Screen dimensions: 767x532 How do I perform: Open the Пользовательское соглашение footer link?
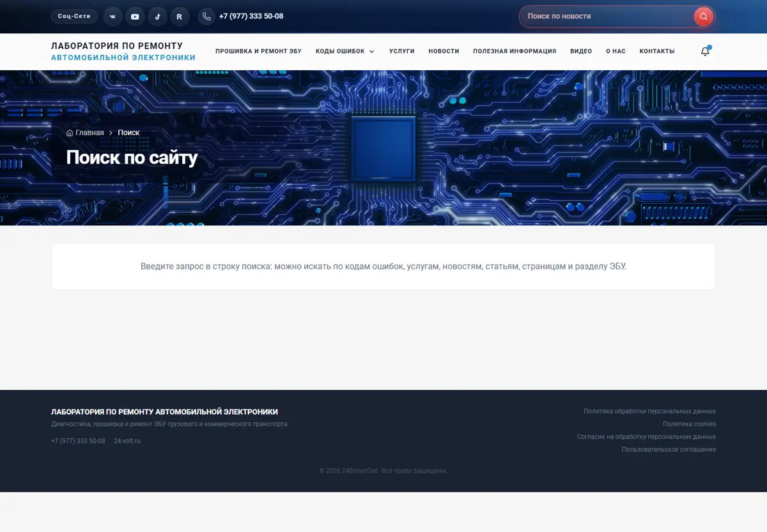[669, 450]
